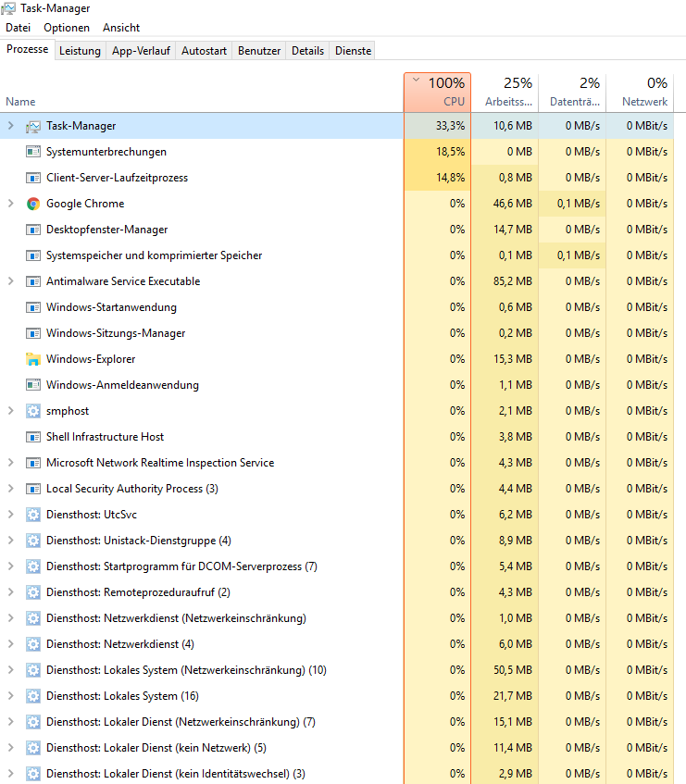Open the Optionen menu
The height and width of the screenshot is (784, 686).
coord(67,28)
